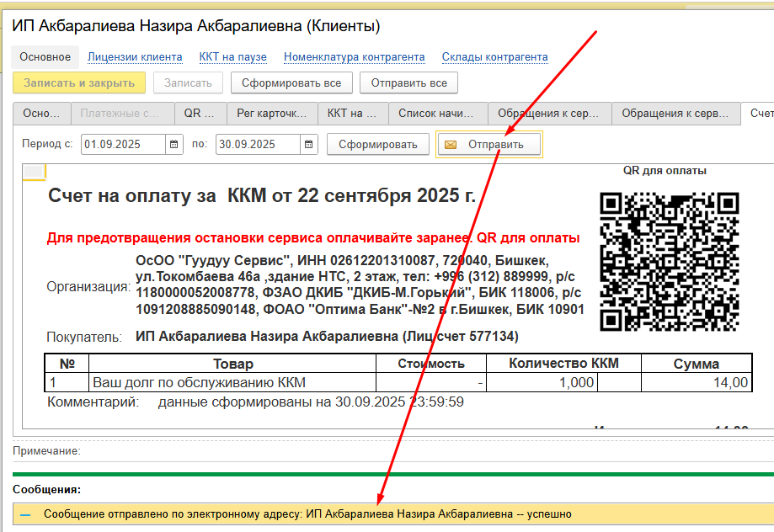Viewport: 774px width, 532px height.
Task: Open ККТ на паузе link
Action: (x=233, y=57)
